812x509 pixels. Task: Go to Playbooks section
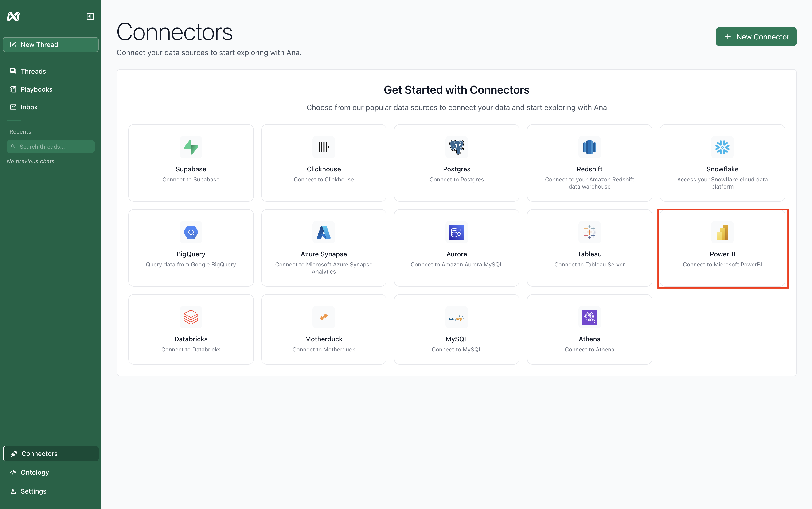[36, 89]
